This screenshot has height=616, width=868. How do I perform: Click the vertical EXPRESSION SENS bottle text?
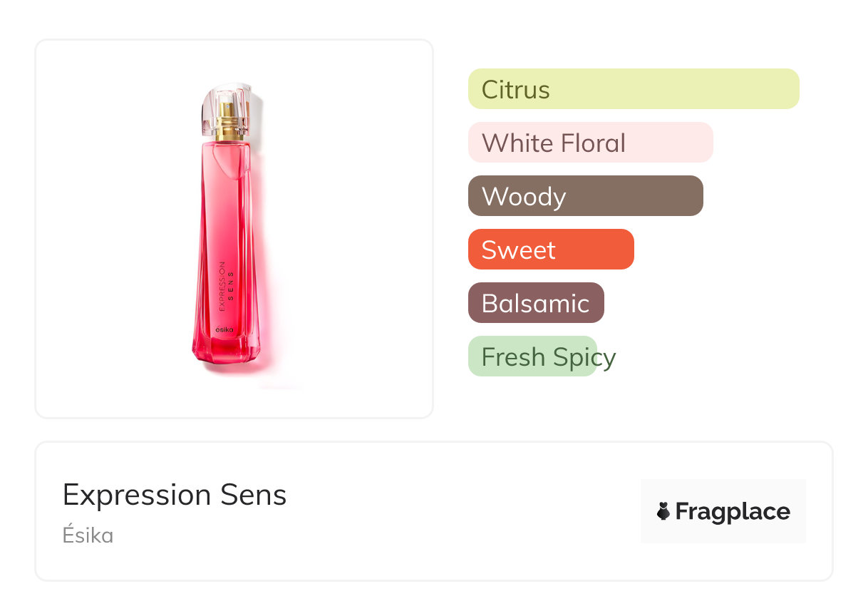[226, 287]
